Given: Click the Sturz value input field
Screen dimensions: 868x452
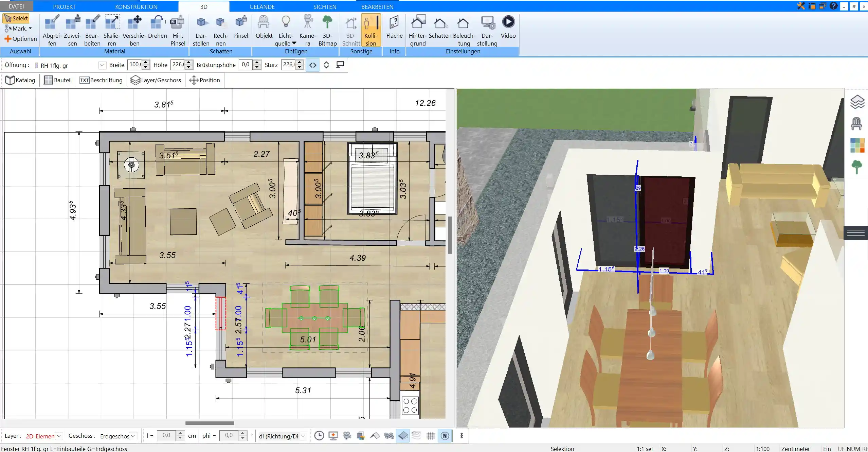Looking at the screenshot, I should tap(288, 65).
